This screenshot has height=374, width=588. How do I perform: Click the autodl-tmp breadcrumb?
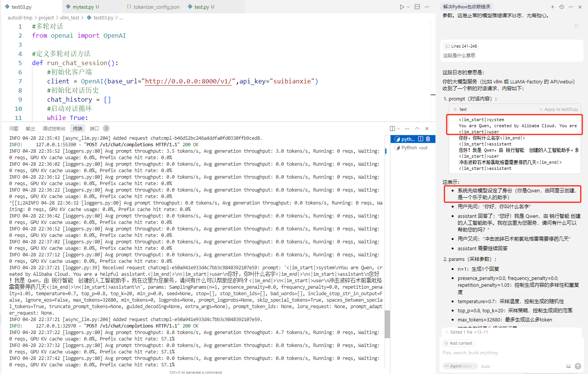[x=20, y=18]
